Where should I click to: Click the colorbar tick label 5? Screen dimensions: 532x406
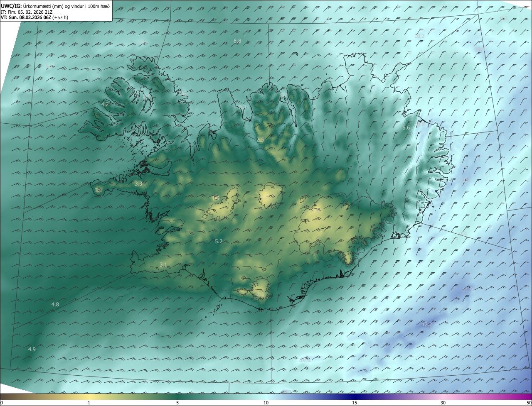click(177, 403)
